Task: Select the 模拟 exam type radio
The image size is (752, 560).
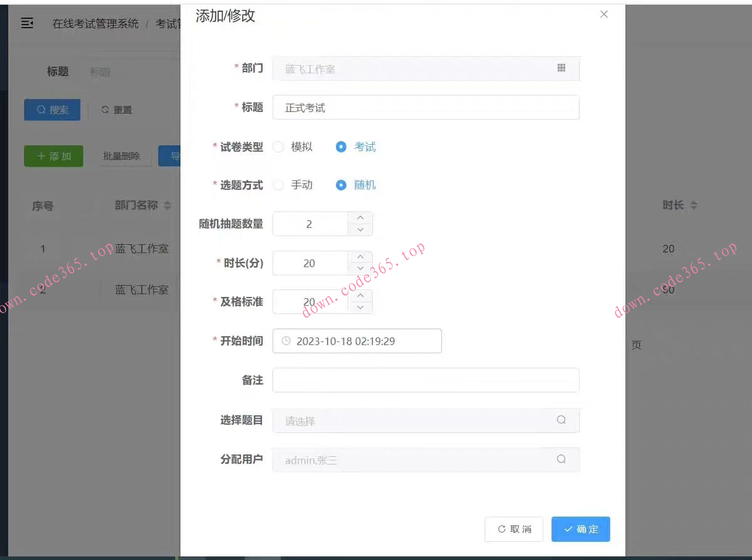Action: pos(278,147)
